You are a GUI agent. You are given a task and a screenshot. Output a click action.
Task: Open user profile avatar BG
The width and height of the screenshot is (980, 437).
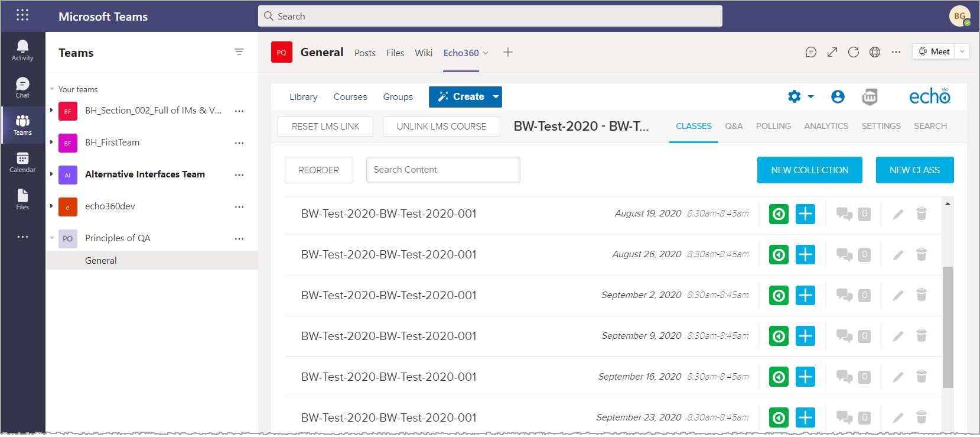(960, 16)
